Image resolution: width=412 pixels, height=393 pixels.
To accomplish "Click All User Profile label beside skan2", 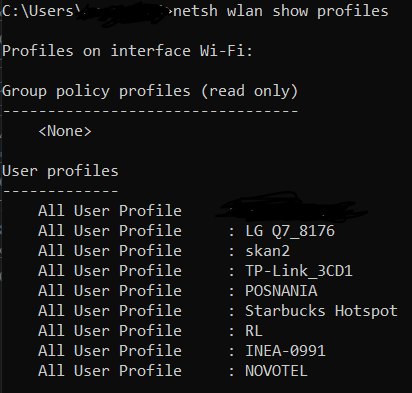I will (x=110, y=251).
